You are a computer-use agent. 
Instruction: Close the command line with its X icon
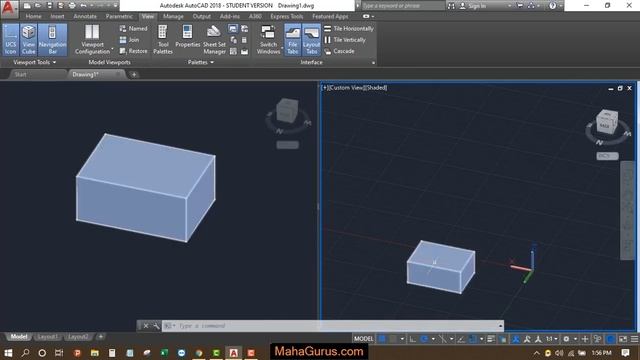click(x=146, y=326)
